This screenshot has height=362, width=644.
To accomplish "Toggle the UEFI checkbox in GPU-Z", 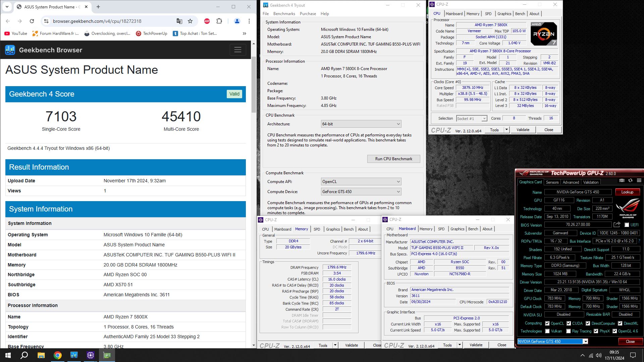I will (627, 225).
